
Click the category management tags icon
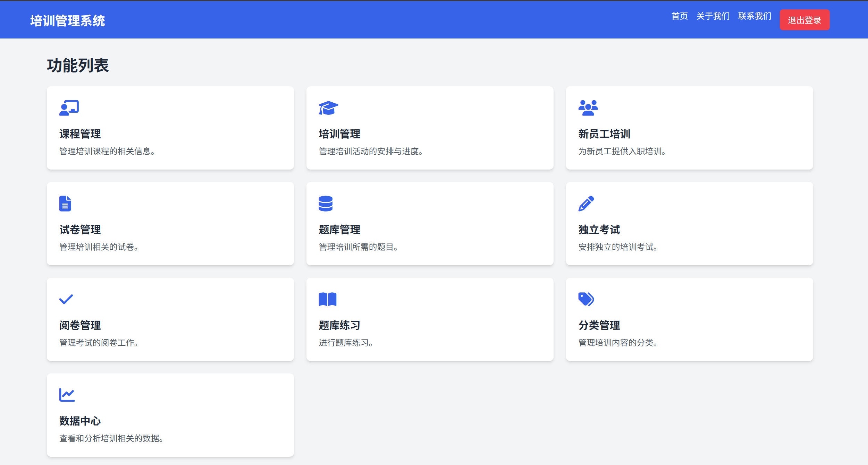[x=586, y=299]
